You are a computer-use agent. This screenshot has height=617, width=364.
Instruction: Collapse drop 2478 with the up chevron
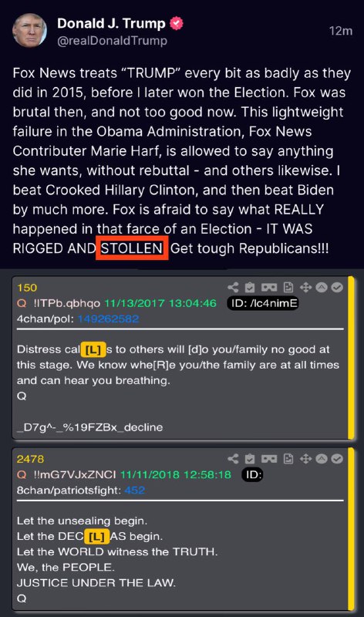click(322, 459)
